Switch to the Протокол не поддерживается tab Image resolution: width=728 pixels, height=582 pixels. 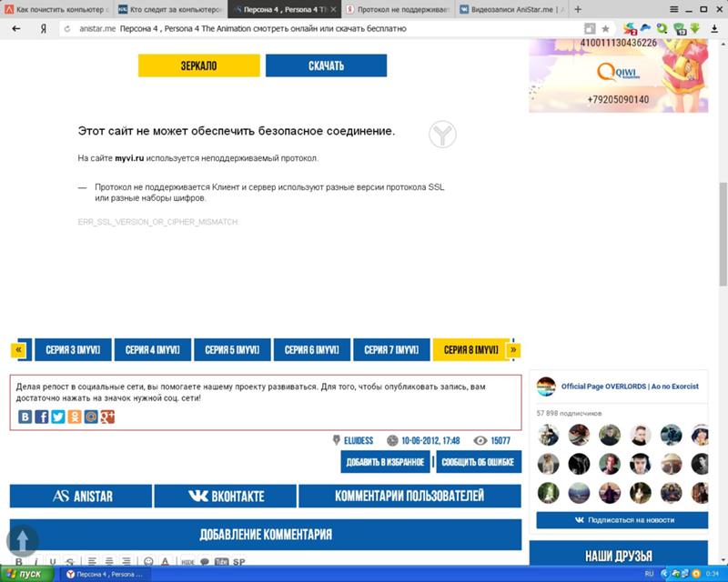tap(398, 9)
